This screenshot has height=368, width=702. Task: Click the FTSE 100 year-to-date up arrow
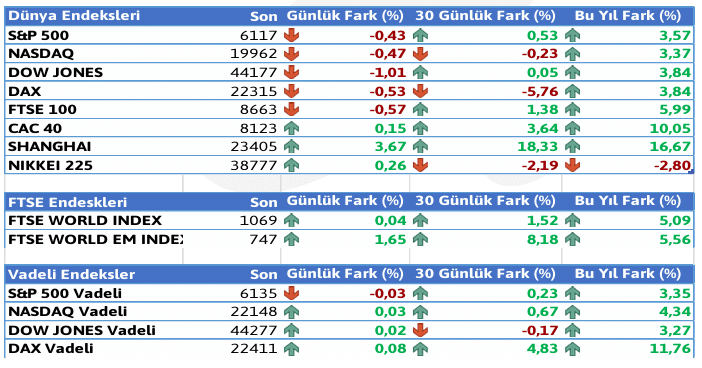(573, 109)
